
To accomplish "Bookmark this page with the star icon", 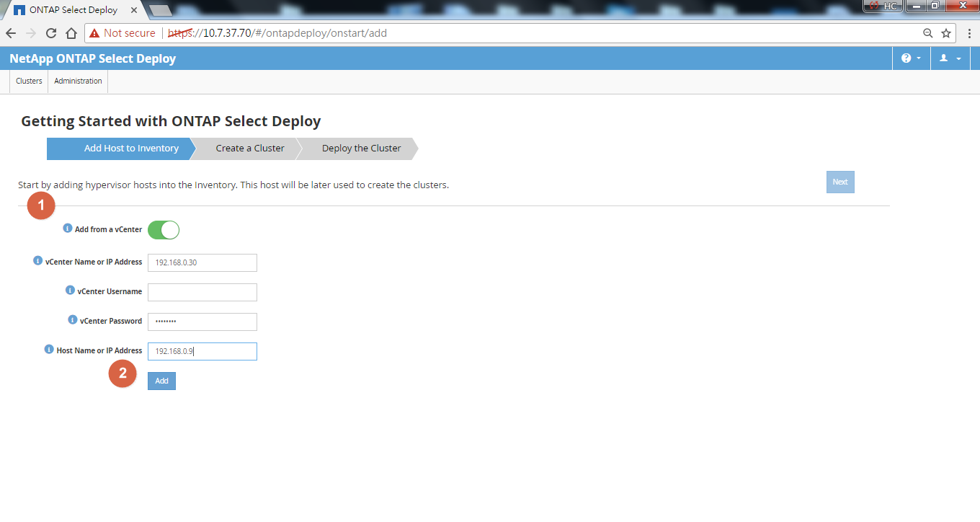I will pos(946,33).
